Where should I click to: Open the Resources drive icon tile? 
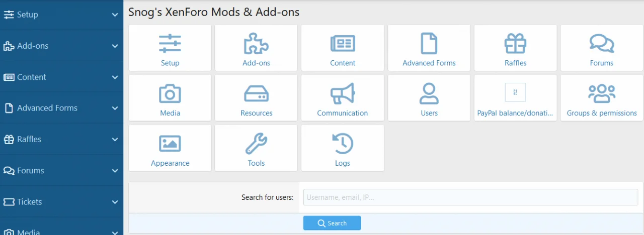(256, 98)
